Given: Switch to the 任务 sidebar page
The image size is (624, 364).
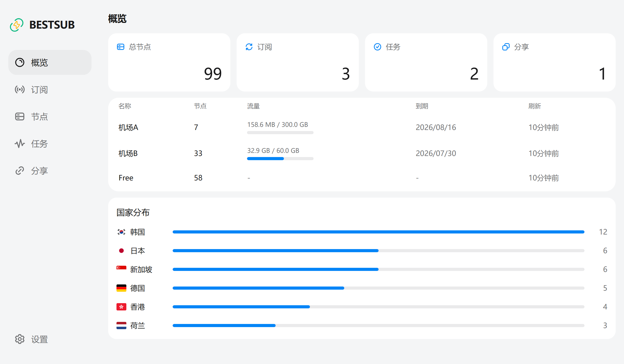Looking at the screenshot, I should click(x=50, y=144).
